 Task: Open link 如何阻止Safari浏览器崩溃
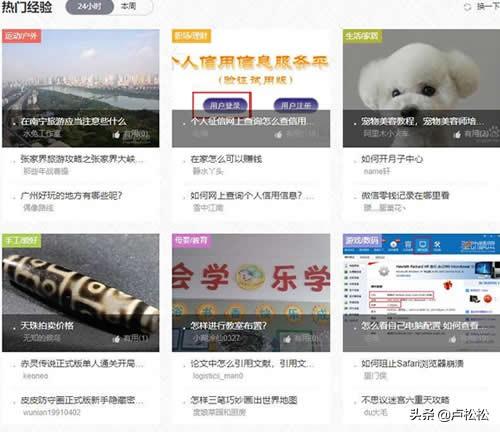(x=412, y=363)
